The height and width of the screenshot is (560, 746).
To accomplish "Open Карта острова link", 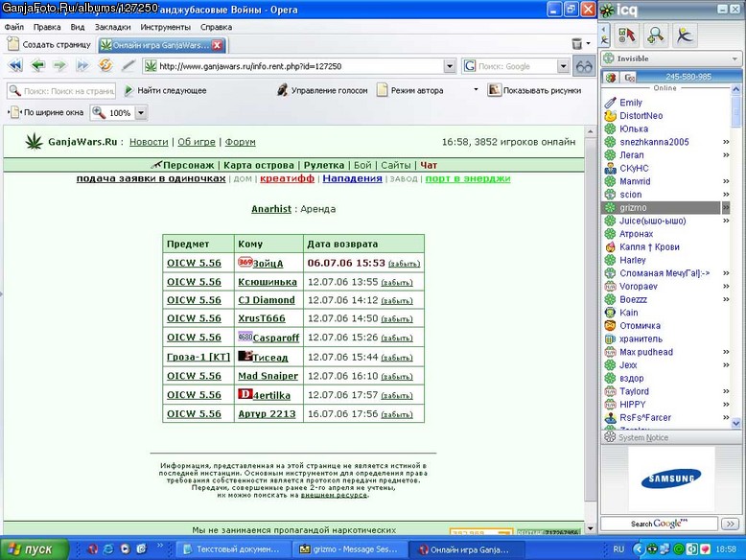I will 258,165.
